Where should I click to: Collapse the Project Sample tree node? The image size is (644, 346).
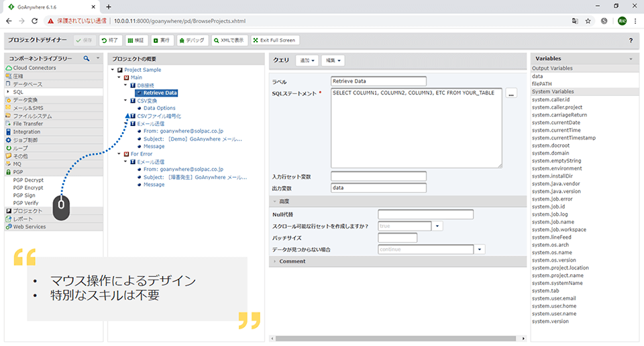113,70
